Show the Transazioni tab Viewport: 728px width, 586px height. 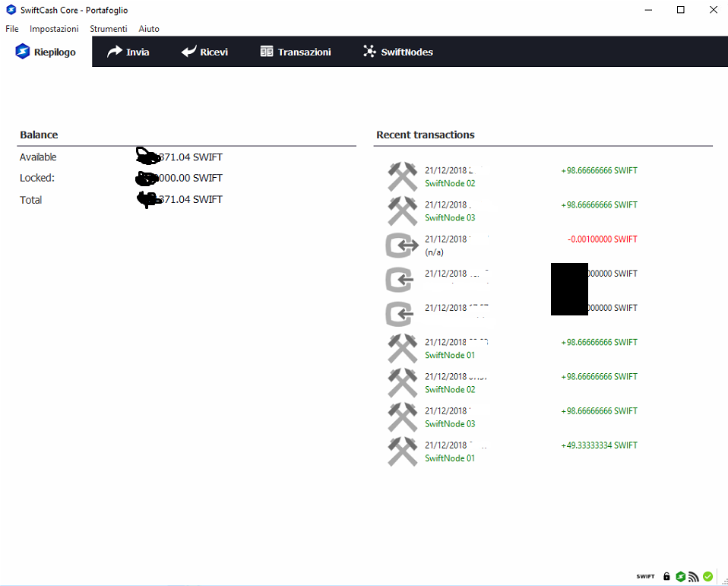coord(296,52)
